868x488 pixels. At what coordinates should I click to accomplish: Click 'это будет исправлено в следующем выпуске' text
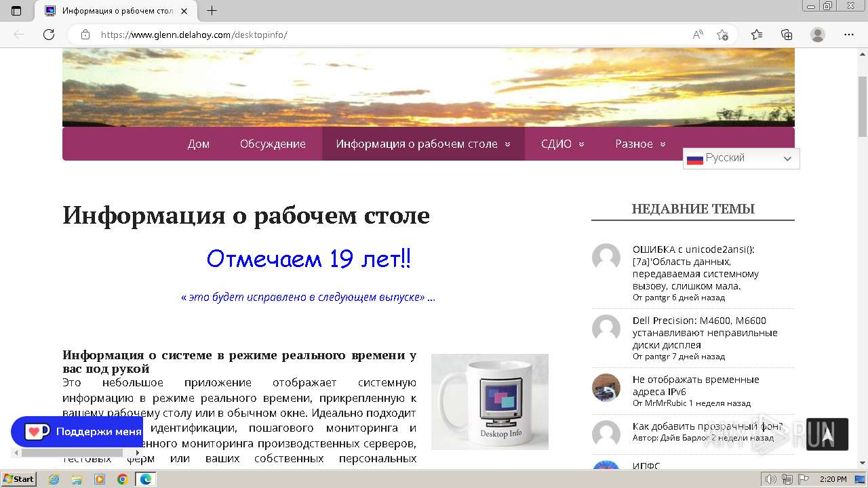pos(308,297)
